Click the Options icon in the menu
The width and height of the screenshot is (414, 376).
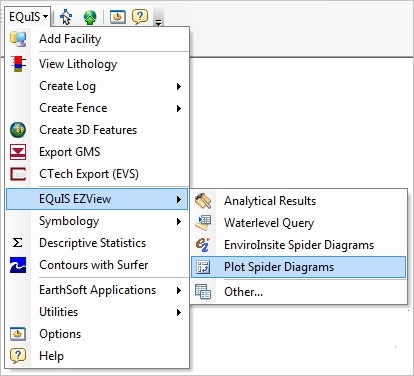pos(18,334)
